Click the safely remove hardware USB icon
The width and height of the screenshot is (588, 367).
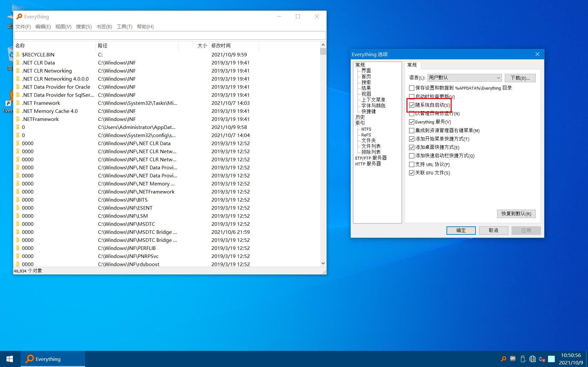pyautogui.click(x=523, y=359)
